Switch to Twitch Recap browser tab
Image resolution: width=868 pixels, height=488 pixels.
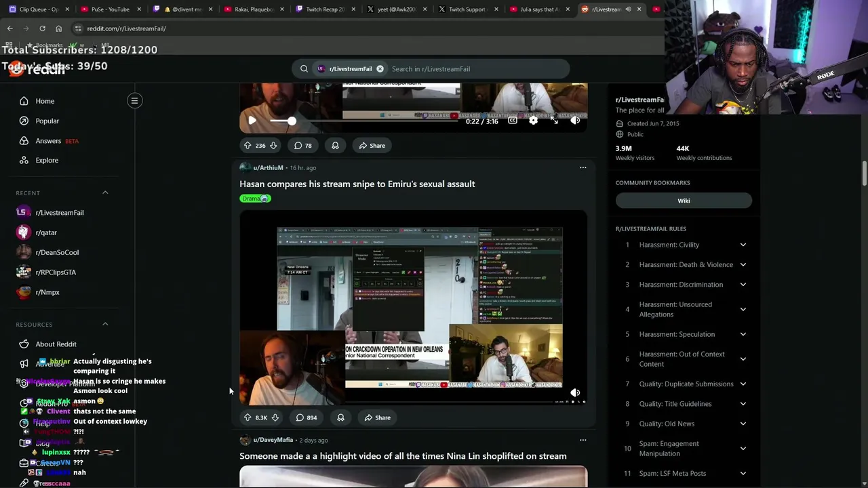[324, 9]
